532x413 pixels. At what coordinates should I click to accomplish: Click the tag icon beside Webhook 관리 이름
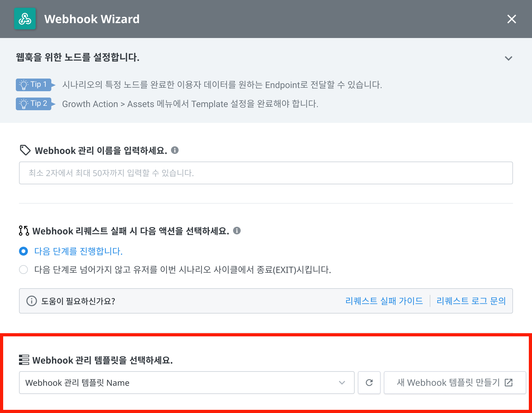point(25,150)
